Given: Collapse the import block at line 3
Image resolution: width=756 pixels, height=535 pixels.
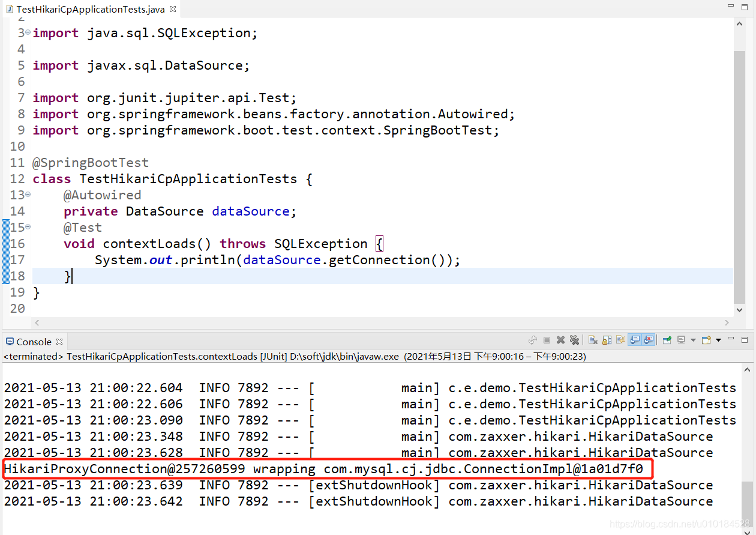Looking at the screenshot, I should pyautogui.click(x=28, y=32).
